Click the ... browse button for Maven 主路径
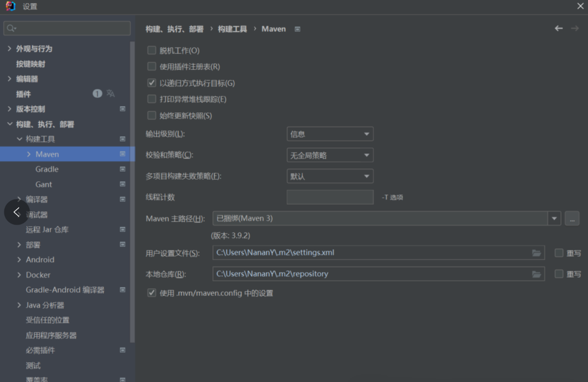588x382 pixels. [x=572, y=218]
